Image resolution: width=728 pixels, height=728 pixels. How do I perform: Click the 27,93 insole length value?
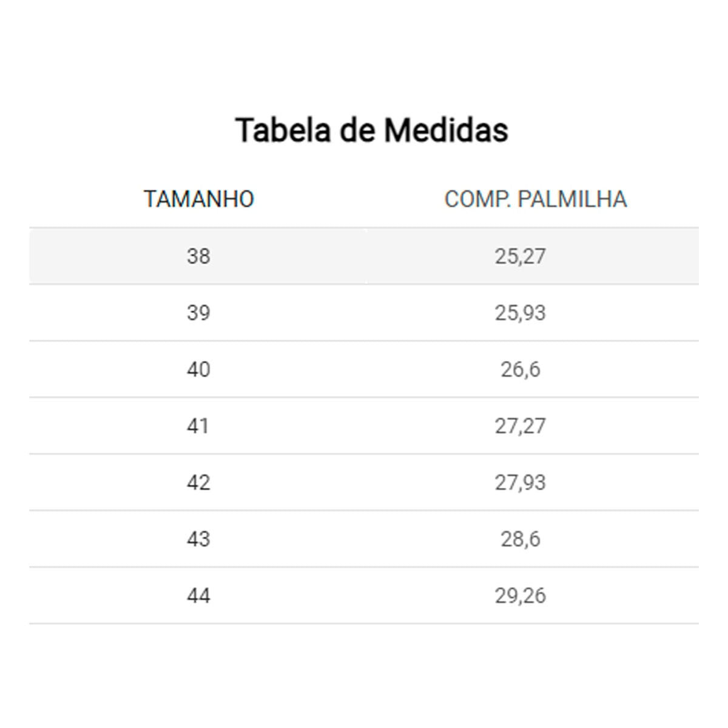(520, 482)
